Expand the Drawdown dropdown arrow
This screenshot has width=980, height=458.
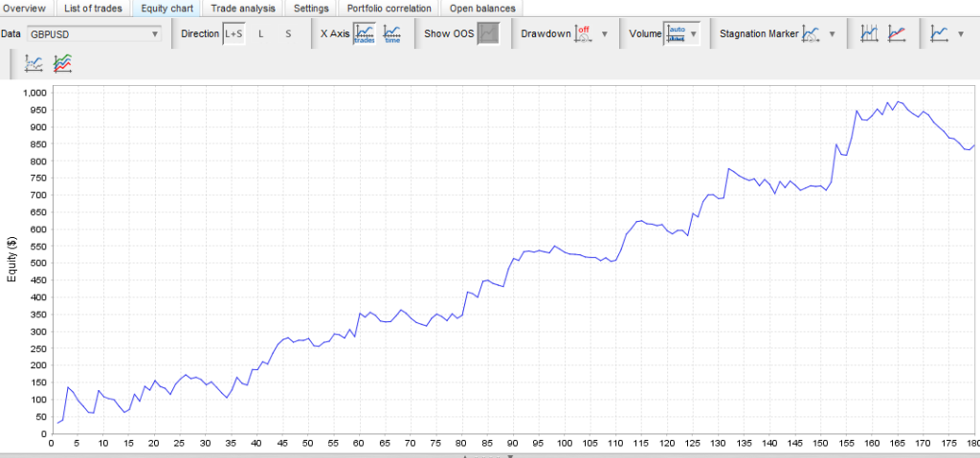tap(605, 34)
